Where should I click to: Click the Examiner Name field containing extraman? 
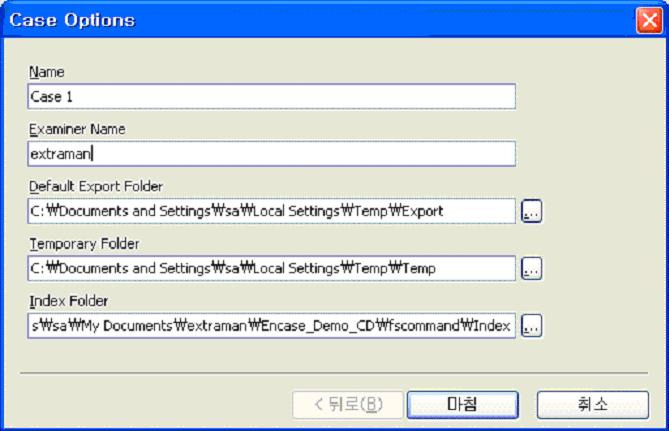point(271,154)
